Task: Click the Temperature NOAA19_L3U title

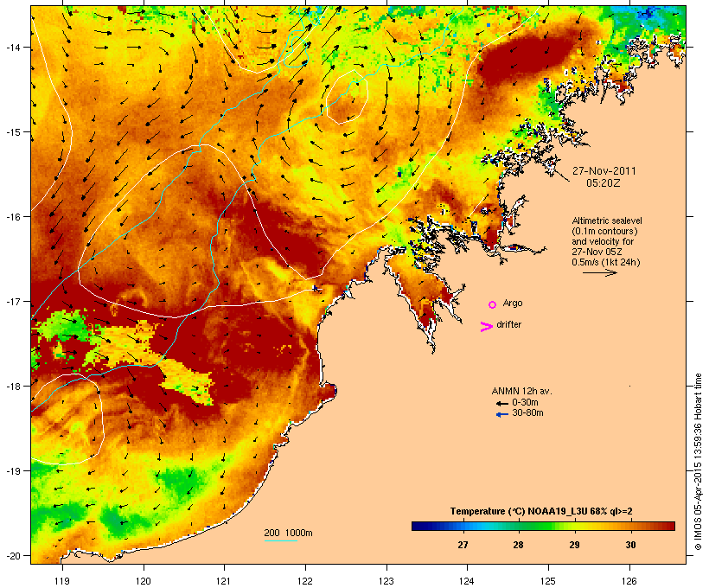Action: [541, 511]
